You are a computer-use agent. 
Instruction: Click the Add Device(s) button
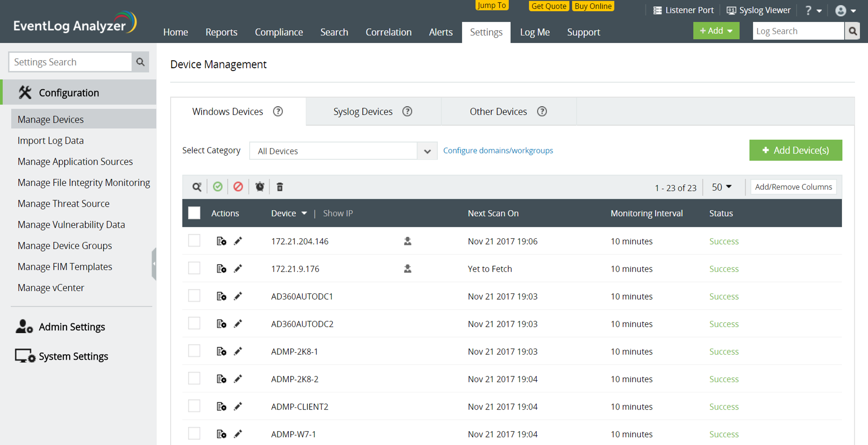[x=796, y=150]
